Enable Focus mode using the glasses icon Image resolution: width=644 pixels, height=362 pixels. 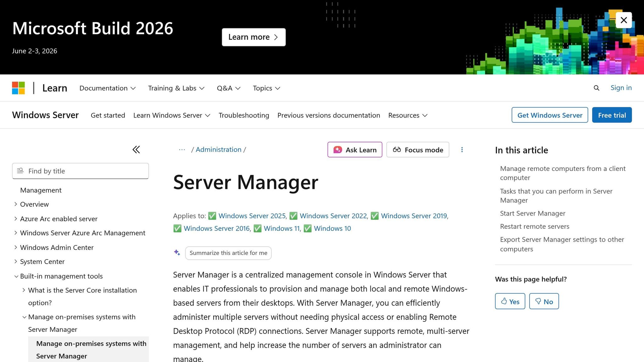pyautogui.click(x=397, y=150)
